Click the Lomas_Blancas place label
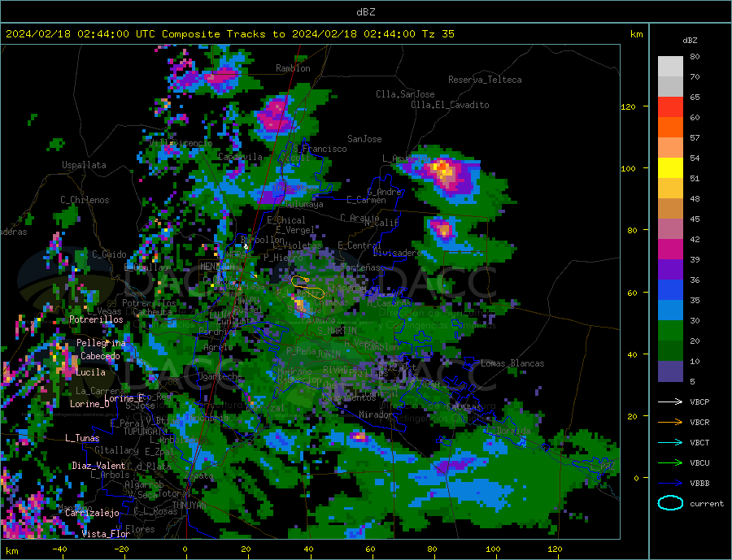The height and width of the screenshot is (560, 732). (512, 363)
